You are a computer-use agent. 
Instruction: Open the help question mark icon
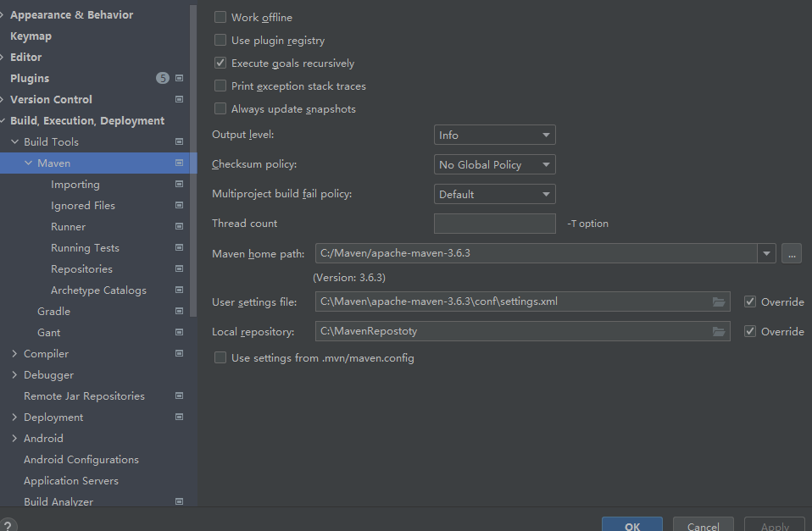tap(8, 525)
